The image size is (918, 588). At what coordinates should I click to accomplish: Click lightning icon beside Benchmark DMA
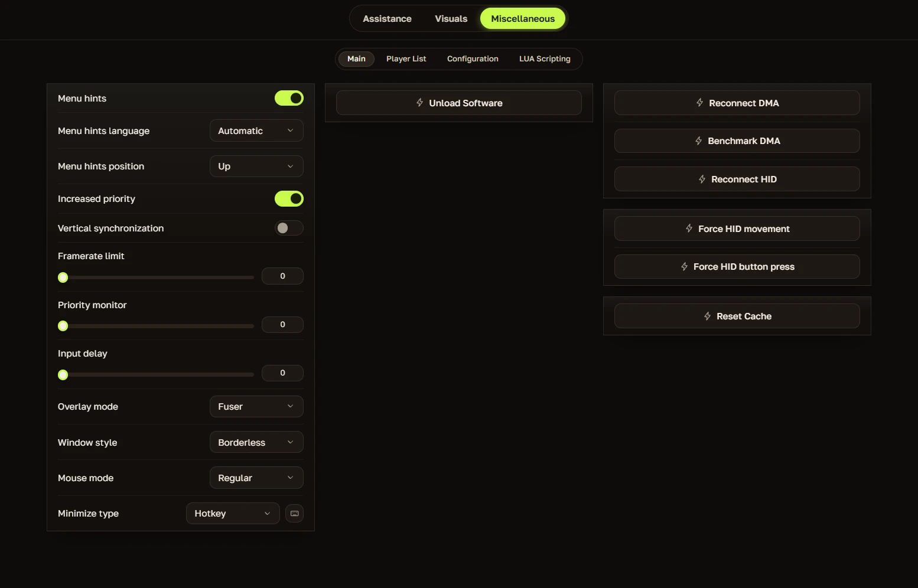(698, 141)
